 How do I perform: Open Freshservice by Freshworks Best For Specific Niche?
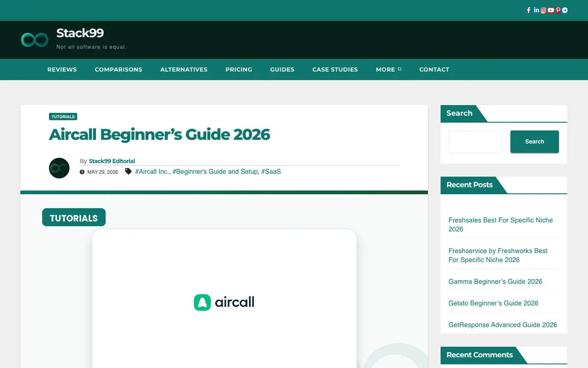498,255
